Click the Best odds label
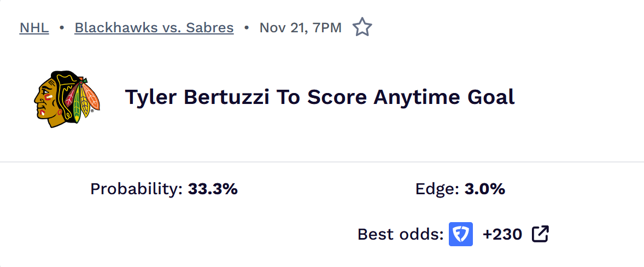This screenshot has width=644, height=267. point(400,234)
